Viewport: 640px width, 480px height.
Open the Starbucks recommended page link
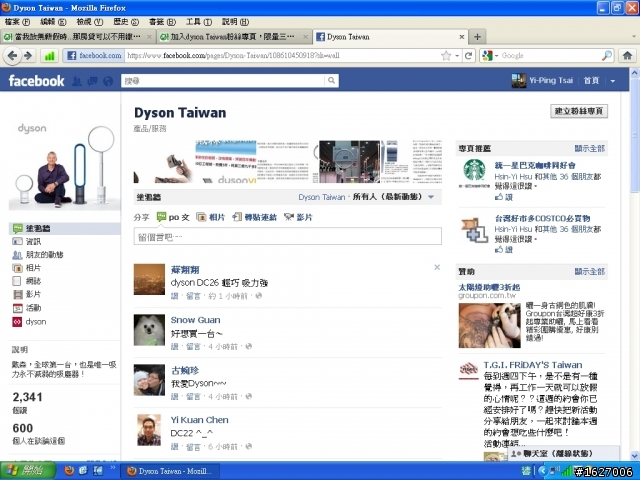[535, 165]
